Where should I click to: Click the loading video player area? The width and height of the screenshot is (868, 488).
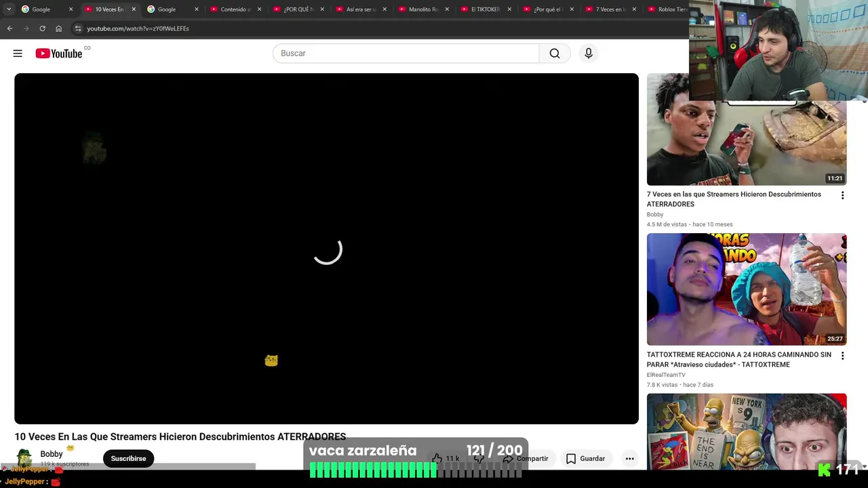point(326,249)
